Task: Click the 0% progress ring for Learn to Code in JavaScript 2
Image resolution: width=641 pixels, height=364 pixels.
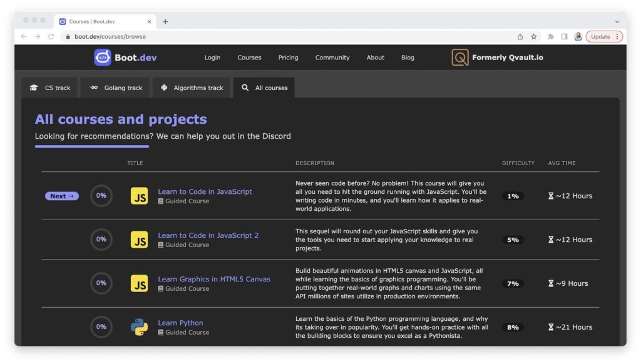Action: [101, 240]
